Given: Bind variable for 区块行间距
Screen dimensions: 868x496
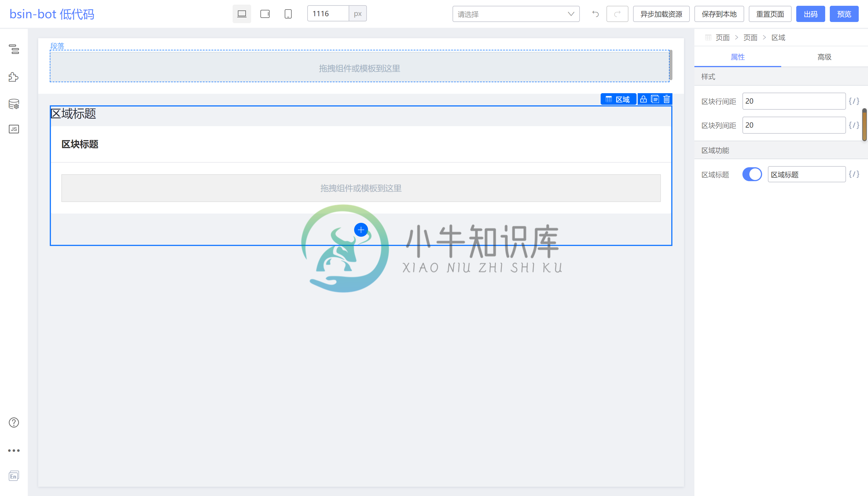Looking at the screenshot, I should click(854, 101).
